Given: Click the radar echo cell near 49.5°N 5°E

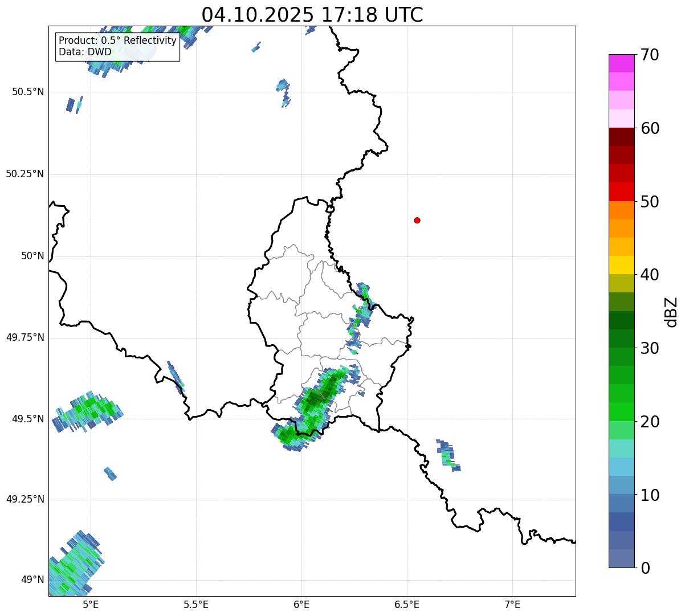Looking at the screenshot, I should [x=87, y=412].
